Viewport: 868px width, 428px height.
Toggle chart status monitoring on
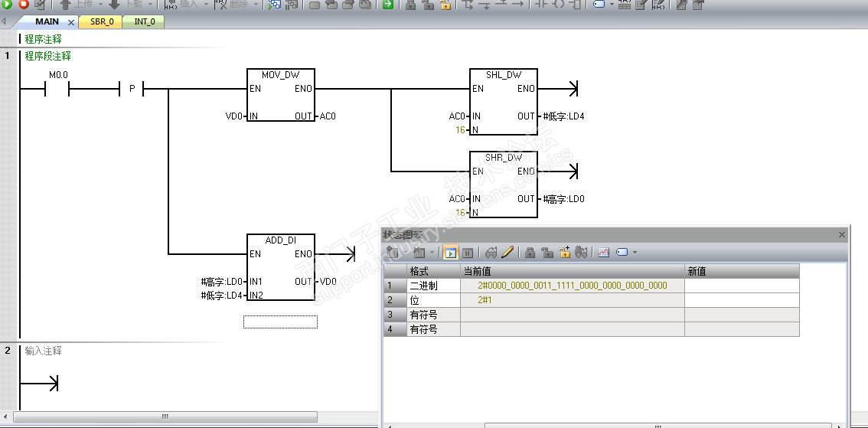point(451,253)
